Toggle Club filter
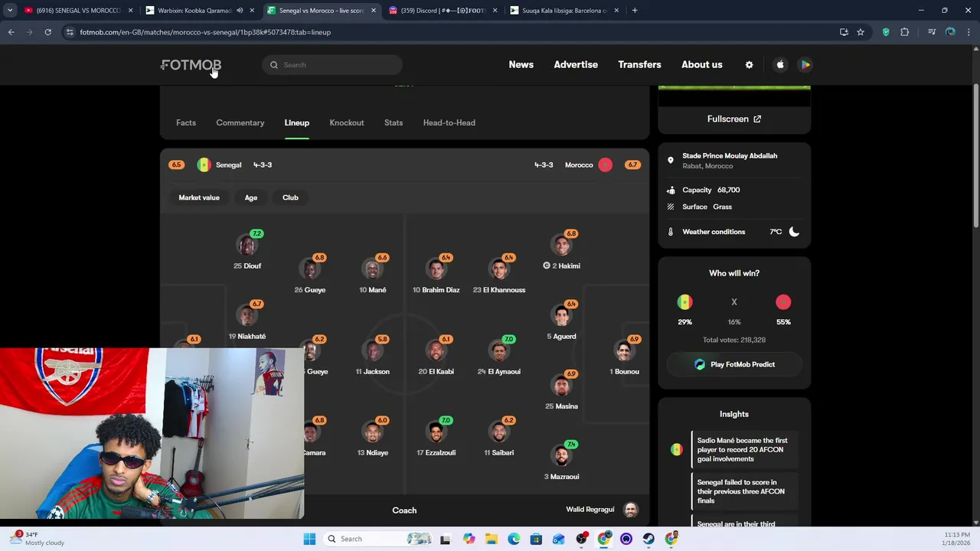 point(290,197)
